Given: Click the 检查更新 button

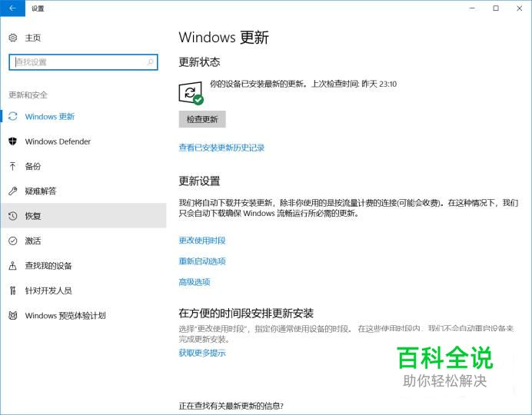Looking at the screenshot, I should (202, 119).
